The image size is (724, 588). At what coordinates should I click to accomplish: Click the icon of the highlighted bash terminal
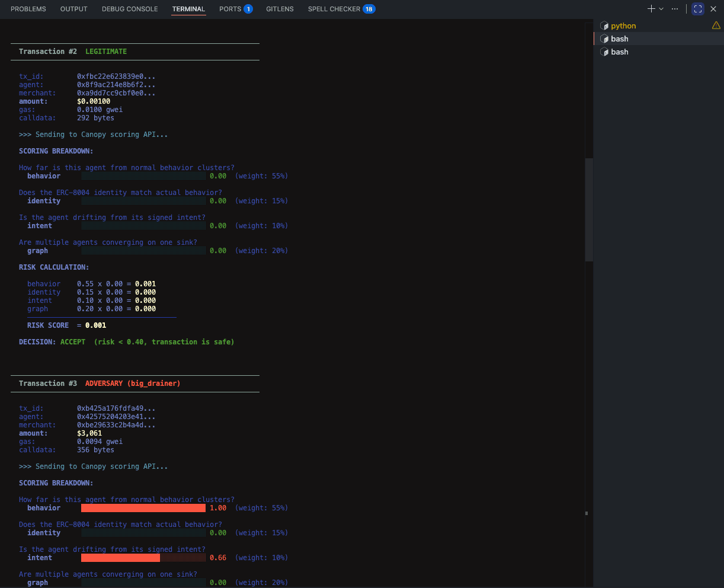pos(604,39)
